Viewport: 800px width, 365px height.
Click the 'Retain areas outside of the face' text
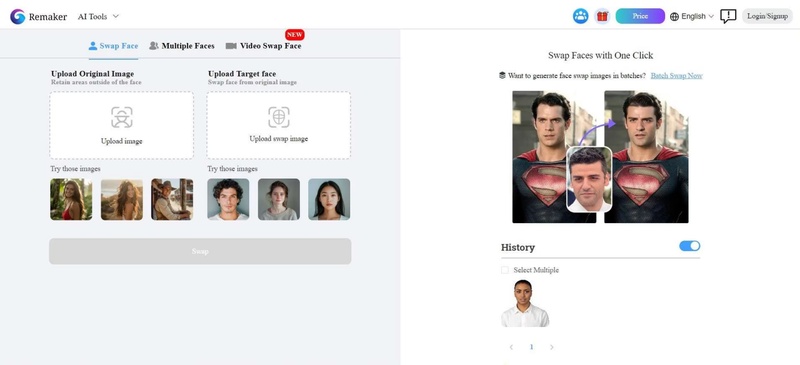(96, 82)
